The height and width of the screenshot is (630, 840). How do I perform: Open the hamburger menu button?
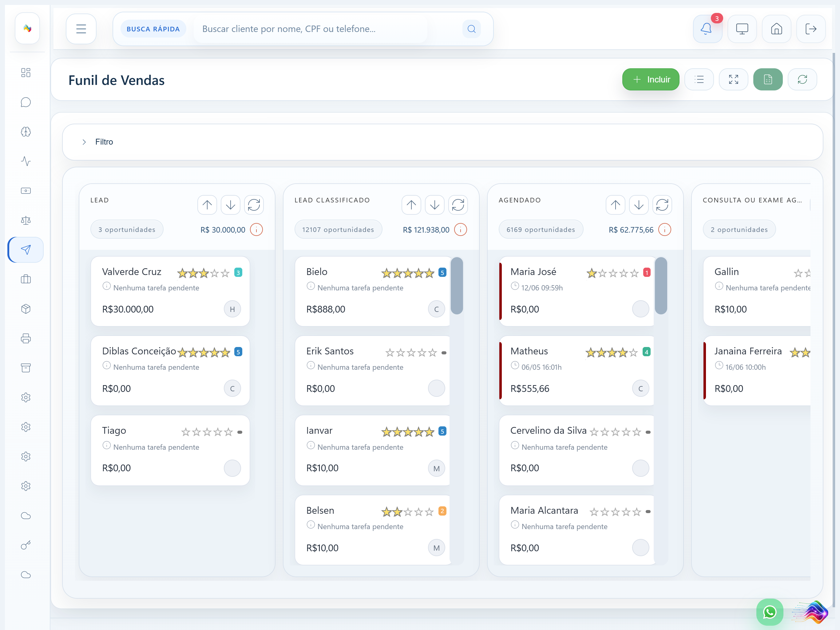81,29
